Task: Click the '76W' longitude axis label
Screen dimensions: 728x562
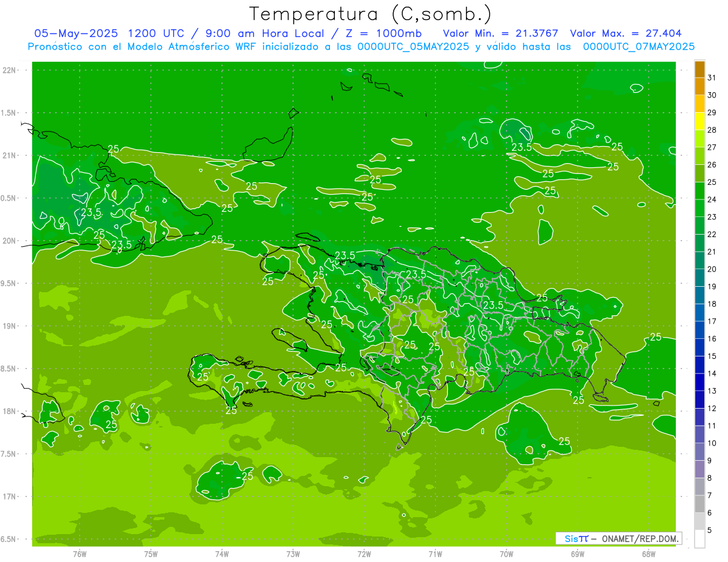Action: point(79,554)
